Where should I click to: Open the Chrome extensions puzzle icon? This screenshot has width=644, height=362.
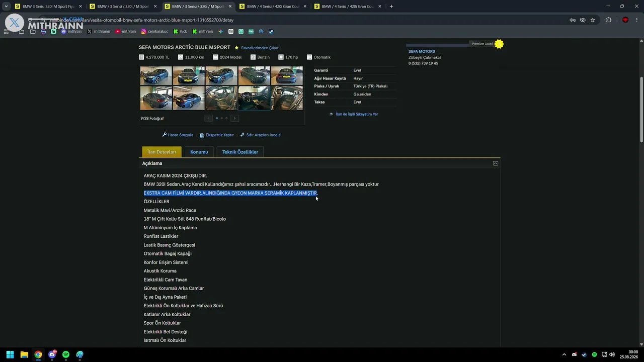coord(609,20)
